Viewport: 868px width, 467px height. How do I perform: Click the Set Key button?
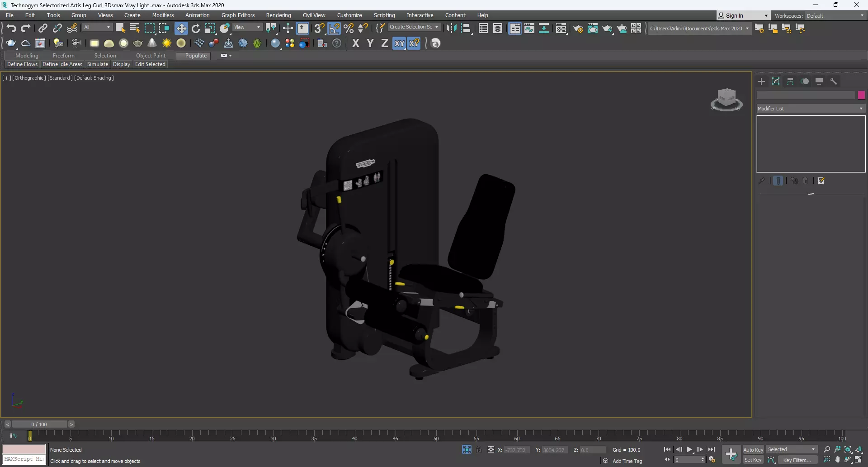(753, 460)
